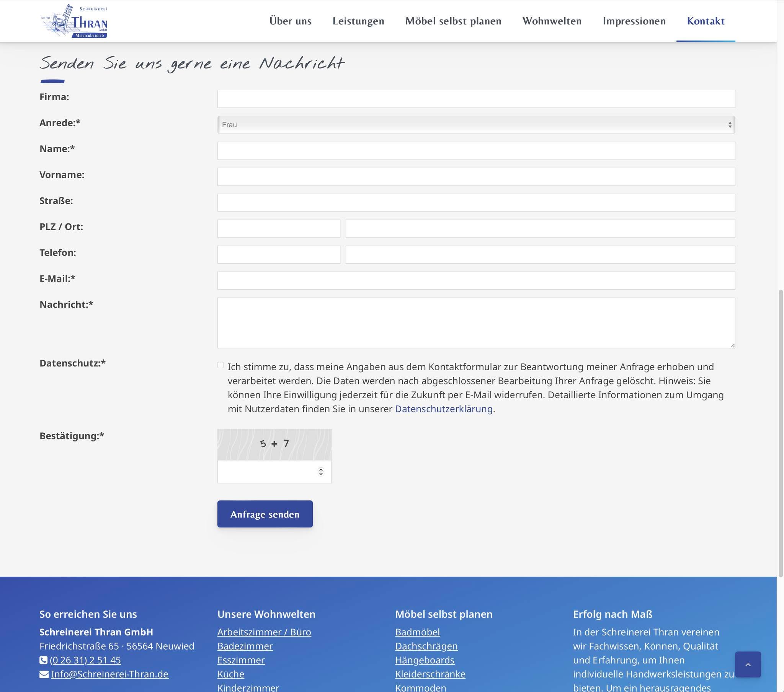Click the captcha image 5 + 7
The height and width of the screenshot is (692, 784).
(x=274, y=444)
